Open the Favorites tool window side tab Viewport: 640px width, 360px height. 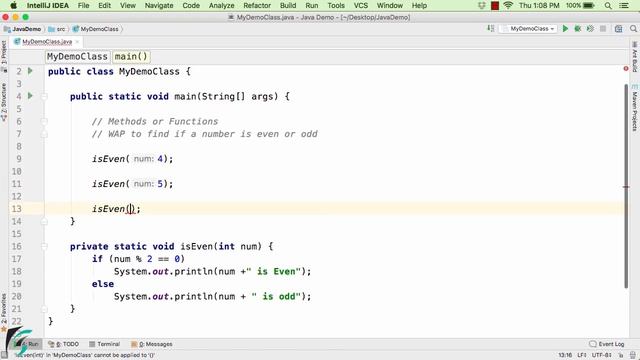(4, 312)
